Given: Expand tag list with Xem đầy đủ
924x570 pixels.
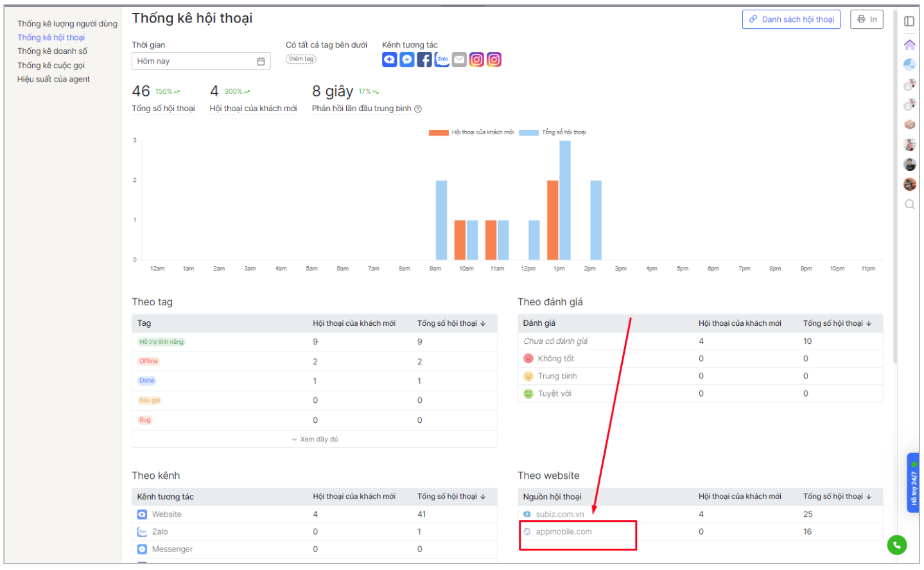Looking at the screenshot, I should (x=315, y=440).
